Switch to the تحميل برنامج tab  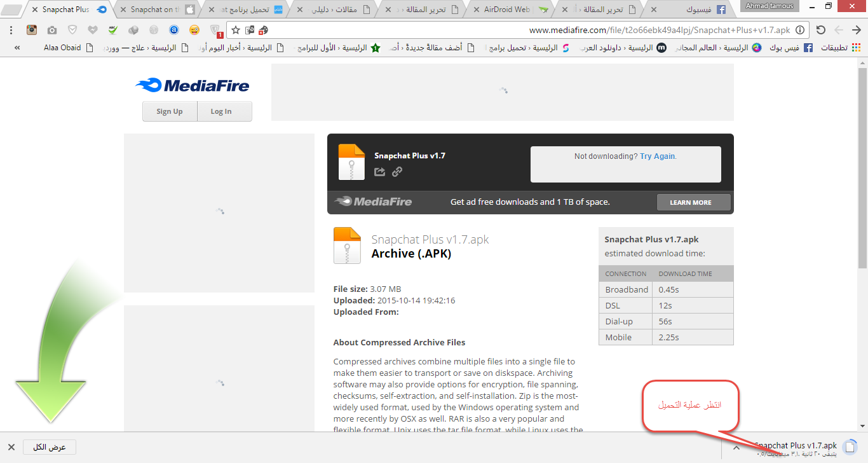(x=247, y=10)
